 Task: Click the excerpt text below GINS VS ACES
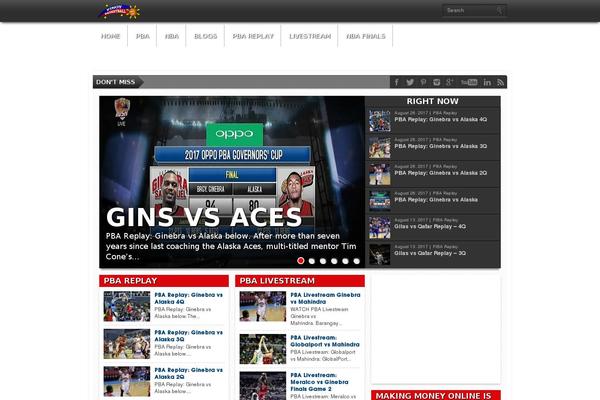pos(231,246)
